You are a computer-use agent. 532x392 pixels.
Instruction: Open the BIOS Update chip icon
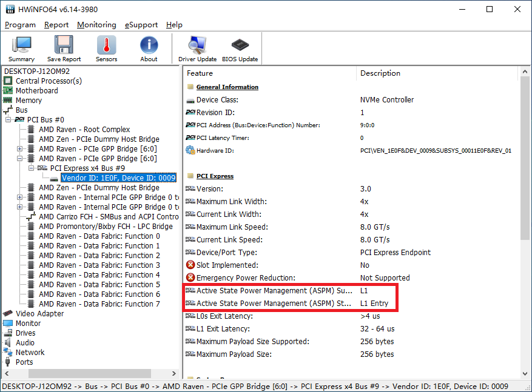pos(240,49)
